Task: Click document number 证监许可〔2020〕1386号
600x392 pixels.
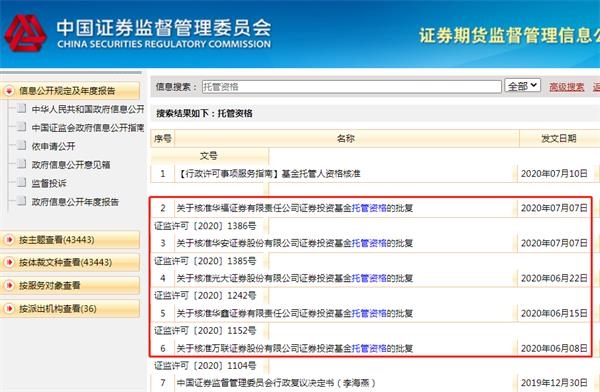Action: click(x=205, y=226)
